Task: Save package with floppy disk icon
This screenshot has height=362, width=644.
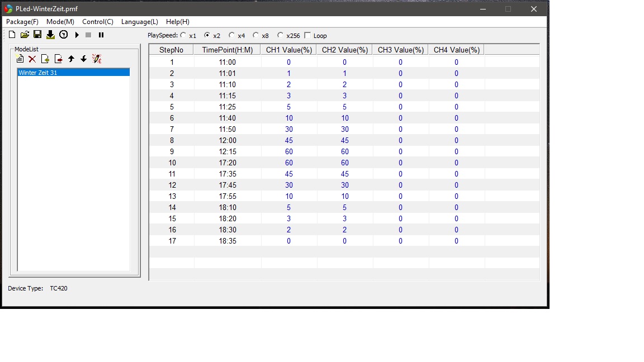Action: (x=37, y=35)
